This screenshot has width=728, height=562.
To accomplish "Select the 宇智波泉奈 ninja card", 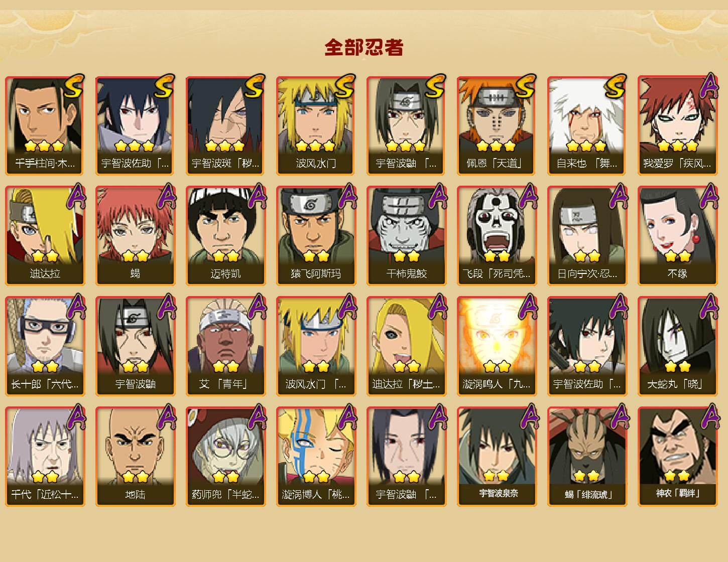I will 497,457.
